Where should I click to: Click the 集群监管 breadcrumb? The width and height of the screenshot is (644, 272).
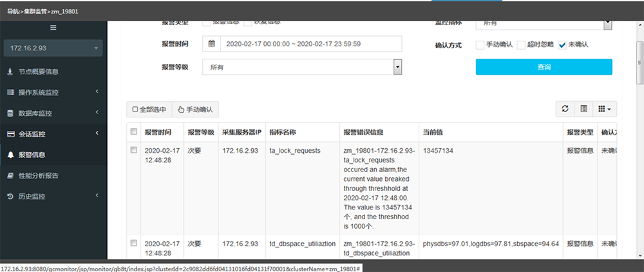pyautogui.click(x=37, y=12)
